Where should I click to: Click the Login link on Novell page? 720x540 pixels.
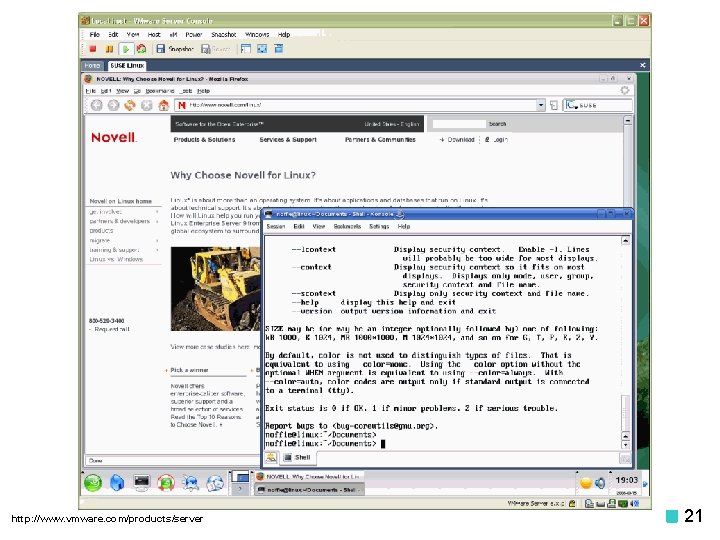(496, 140)
